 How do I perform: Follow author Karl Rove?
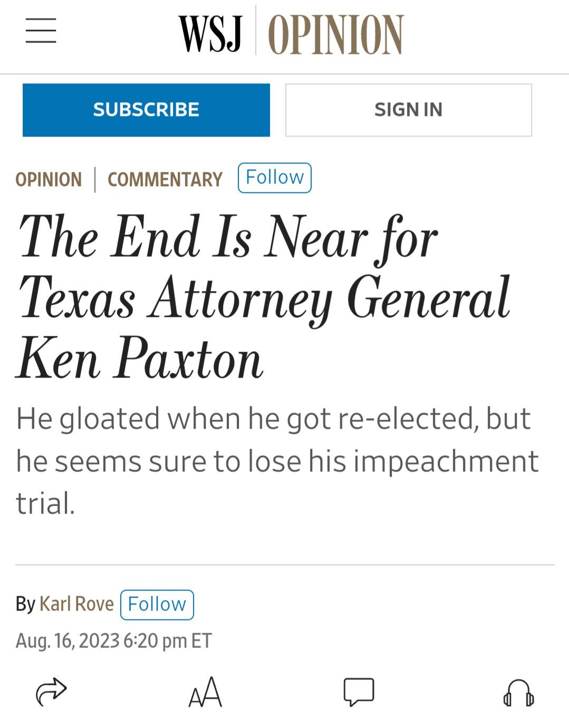tap(157, 604)
